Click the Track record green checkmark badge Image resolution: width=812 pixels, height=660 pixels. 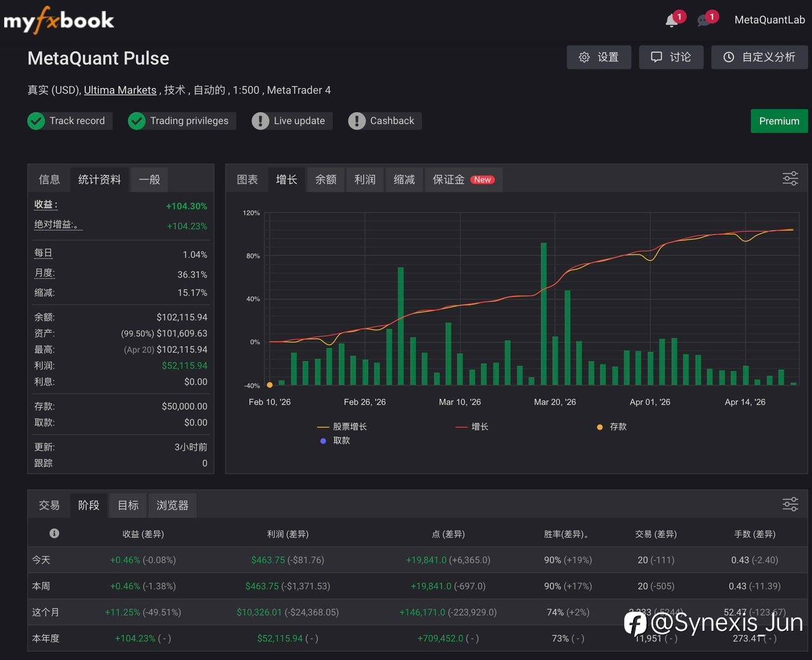[x=36, y=121]
